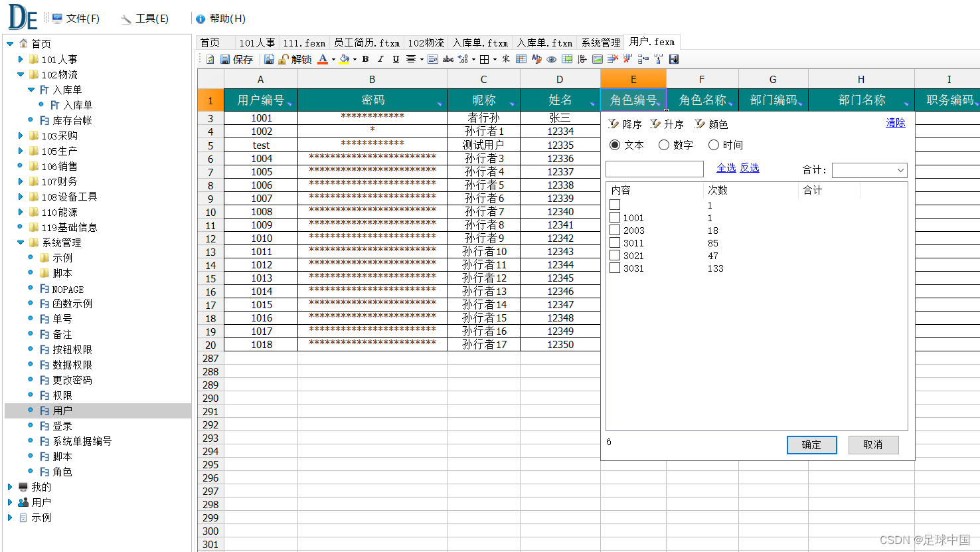This screenshot has height=552, width=980.
Task: Click the 反选 link
Action: [x=750, y=168]
